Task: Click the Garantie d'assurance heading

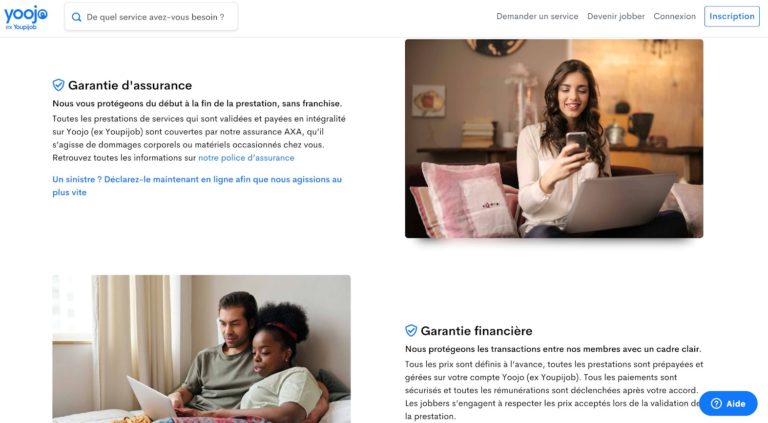Action: pyautogui.click(x=130, y=85)
